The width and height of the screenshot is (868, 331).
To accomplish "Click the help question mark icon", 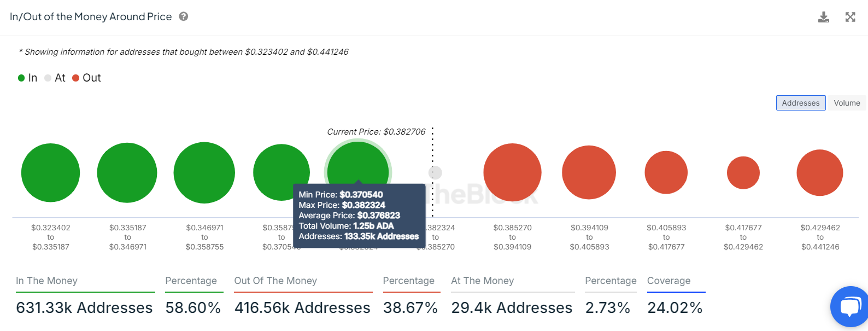I will pos(184,16).
